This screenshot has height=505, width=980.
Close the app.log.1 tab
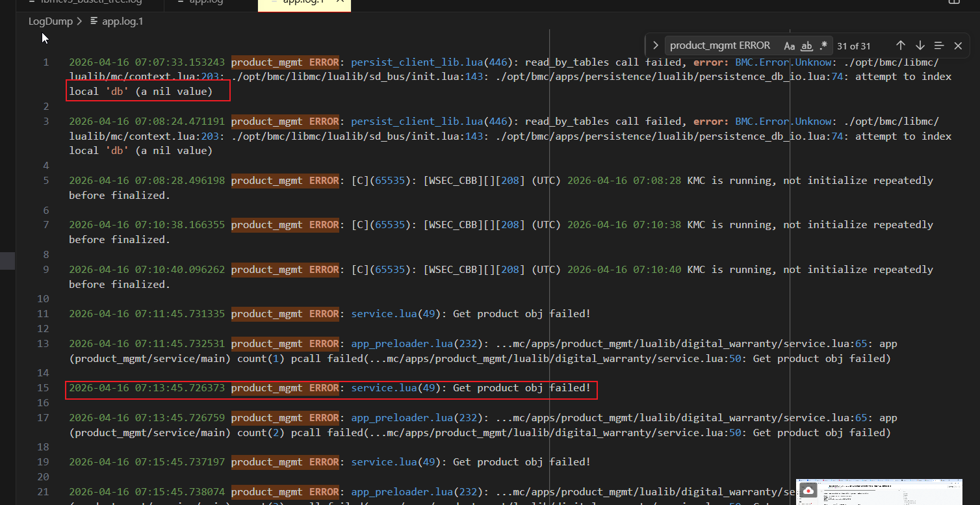[x=343, y=2]
